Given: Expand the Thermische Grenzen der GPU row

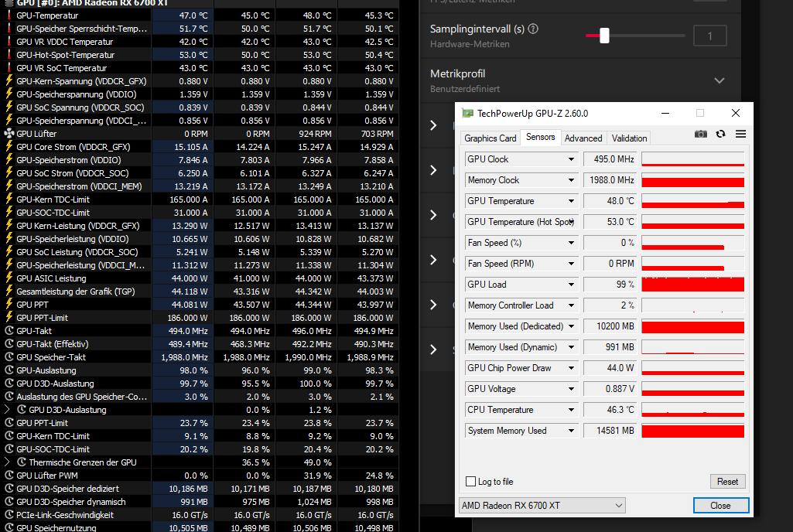Looking at the screenshot, I should tap(7, 462).
